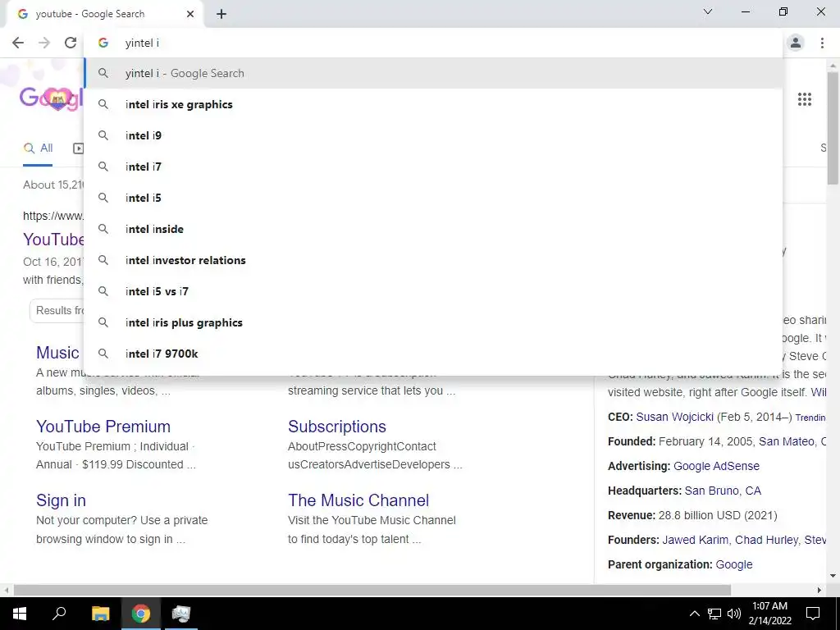Image resolution: width=840 pixels, height=630 pixels.
Task: Click the Chrome taskbar icon
Action: coord(141,614)
